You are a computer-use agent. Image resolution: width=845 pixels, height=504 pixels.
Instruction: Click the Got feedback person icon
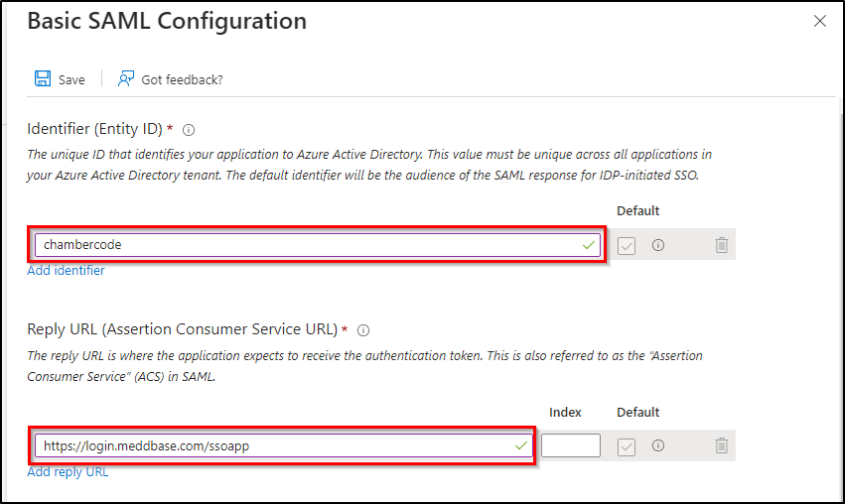click(126, 79)
